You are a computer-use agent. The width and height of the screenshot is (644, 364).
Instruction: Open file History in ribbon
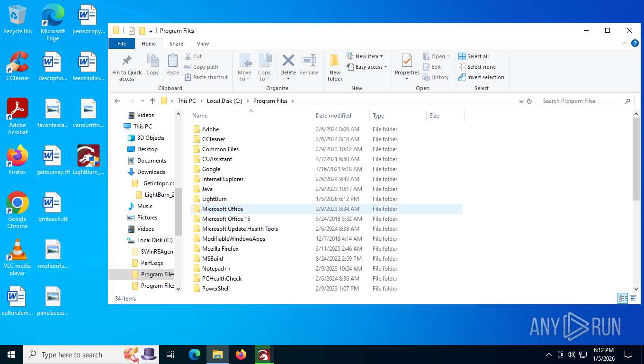click(436, 77)
